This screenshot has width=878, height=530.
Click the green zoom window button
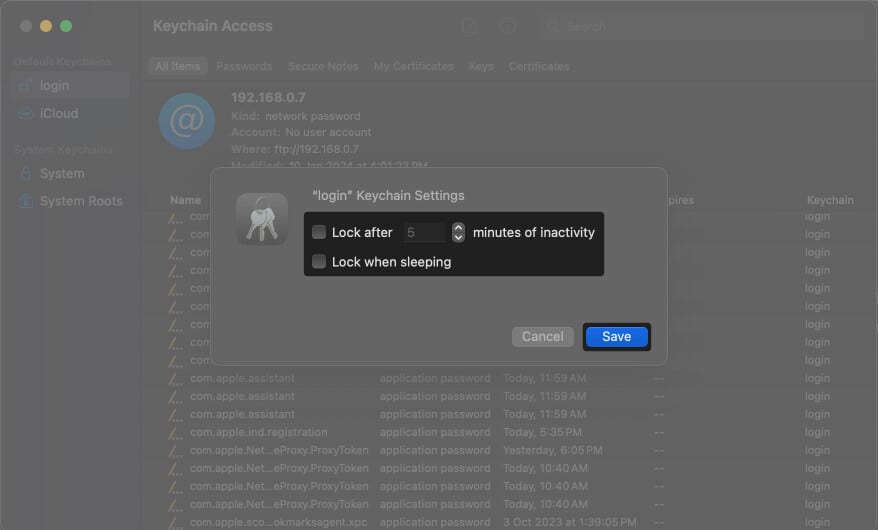[66, 26]
